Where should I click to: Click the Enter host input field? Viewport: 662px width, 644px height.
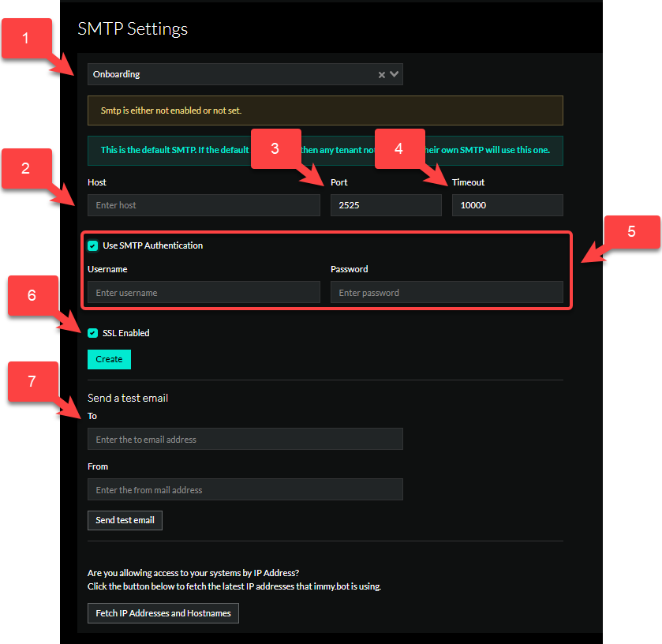pos(204,204)
